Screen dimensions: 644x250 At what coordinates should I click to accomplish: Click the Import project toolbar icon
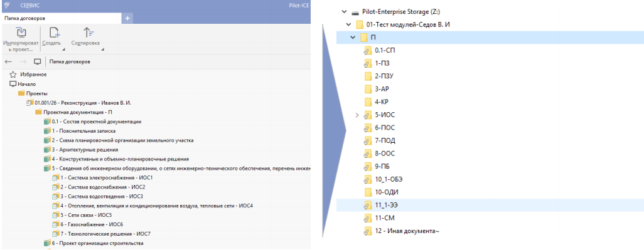[x=21, y=33]
